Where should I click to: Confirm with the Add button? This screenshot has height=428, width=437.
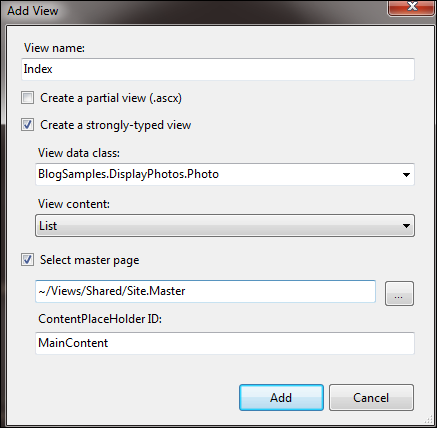click(281, 398)
